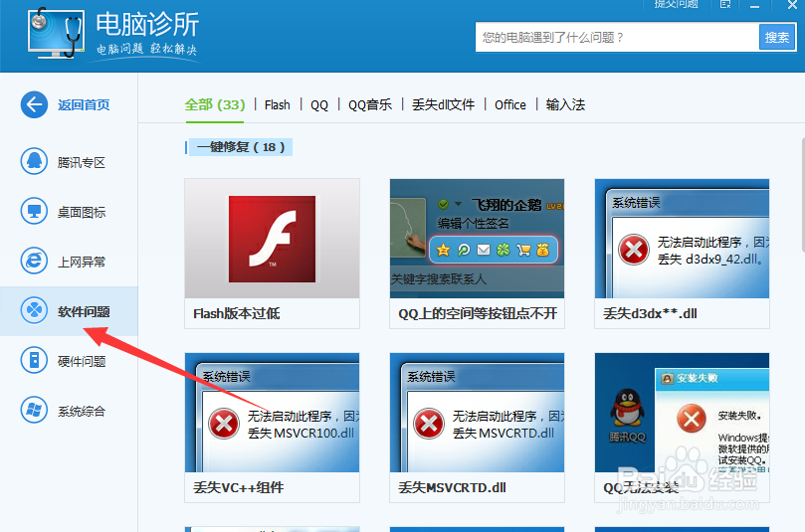
Task: Click the feedback icon next to 提交问题
Action: tap(725, 5)
